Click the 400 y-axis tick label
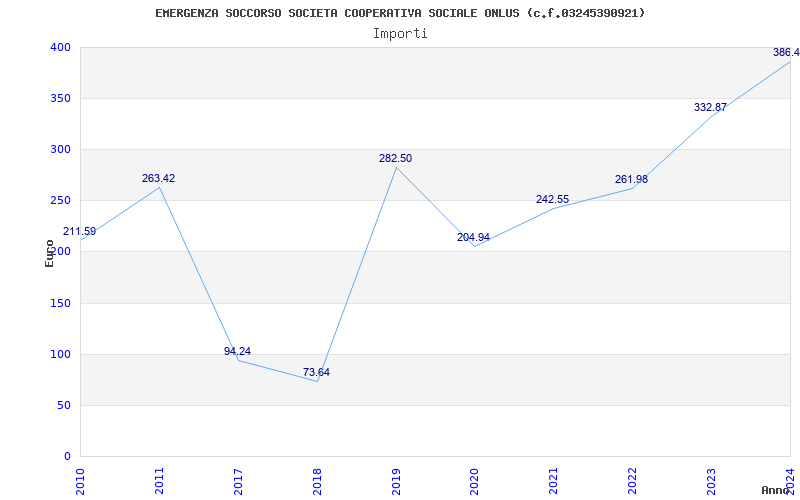The width and height of the screenshot is (800, 500). (x=60, y=47)
